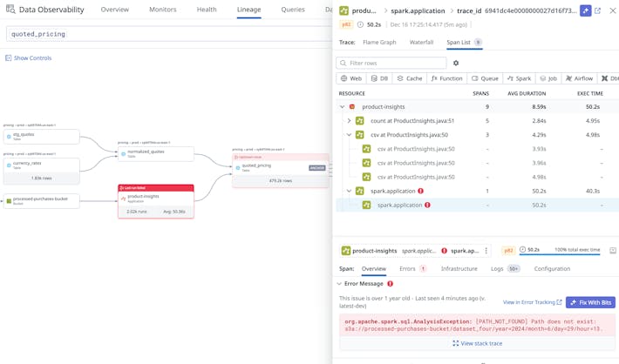Collapse the spark.application group row
The width and height of the screenshot is (619, 364).
[x=349, y=191]
